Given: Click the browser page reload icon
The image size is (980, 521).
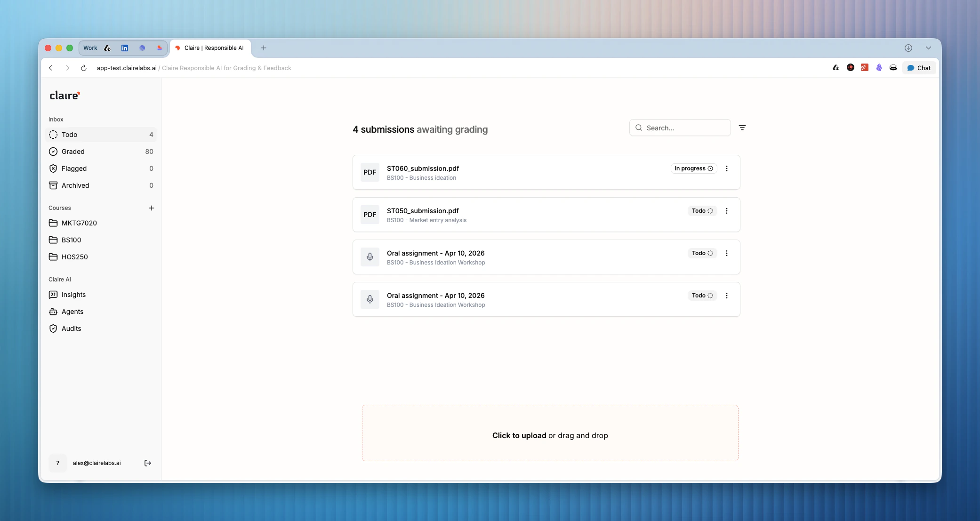Looking at the screenshot, I should (84, 68).
